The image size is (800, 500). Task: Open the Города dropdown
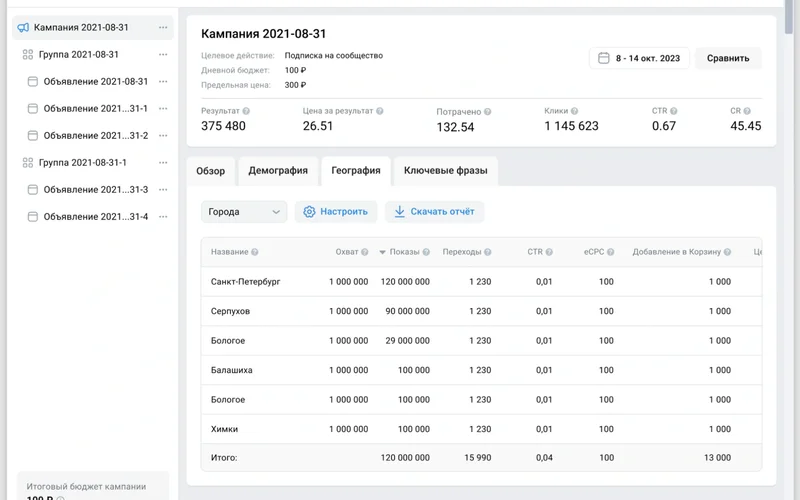(244, 212)
